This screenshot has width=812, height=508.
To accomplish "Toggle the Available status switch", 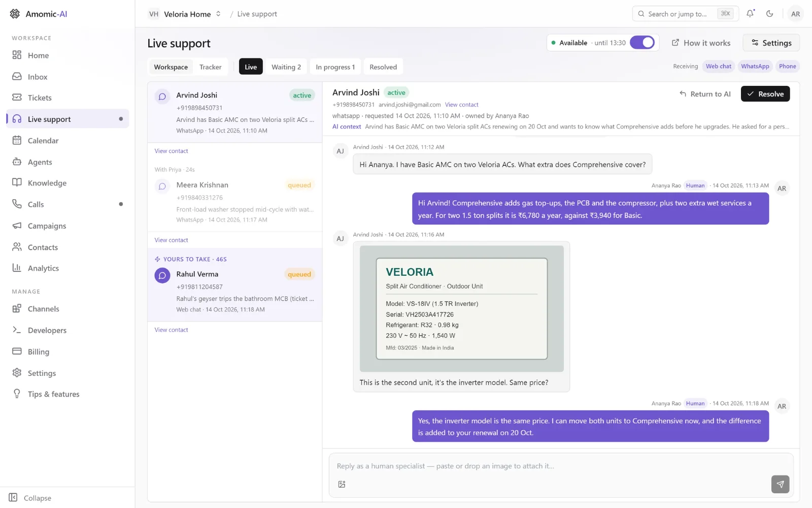I will point(642,43).
